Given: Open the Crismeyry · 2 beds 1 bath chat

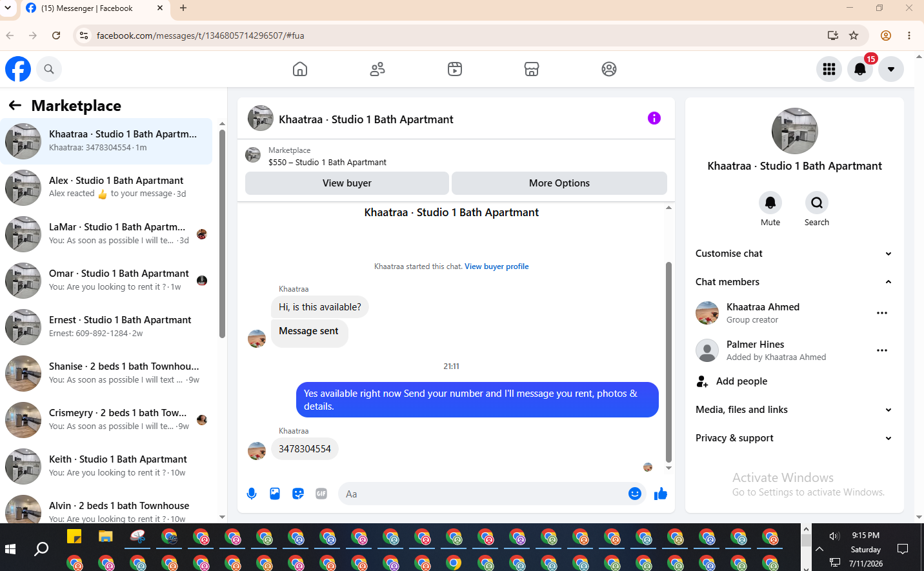Looking at the screenshot, I should pos(106,420).
